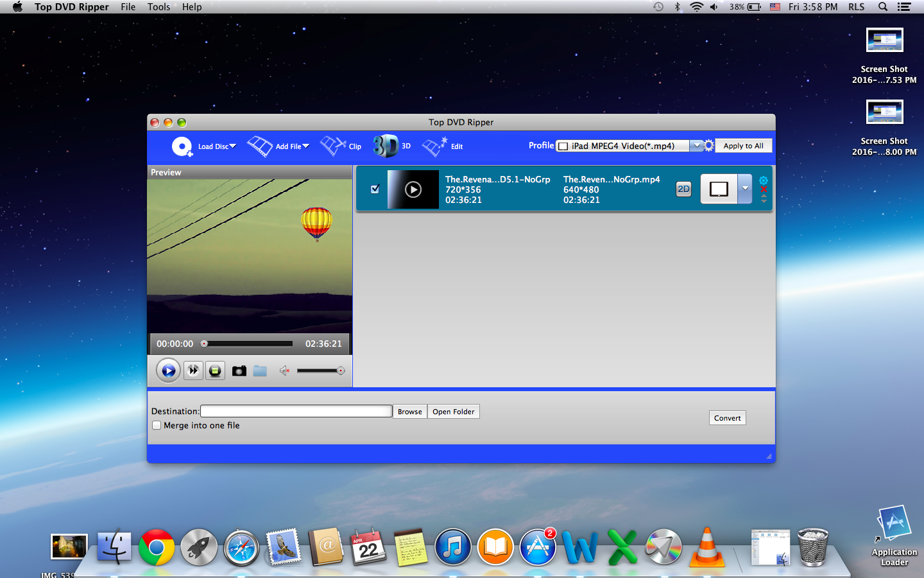Click the source file name The.Revena...D5.1-NoGrp
This screenshot has height=578, width=924.
(x=497, y=179)
